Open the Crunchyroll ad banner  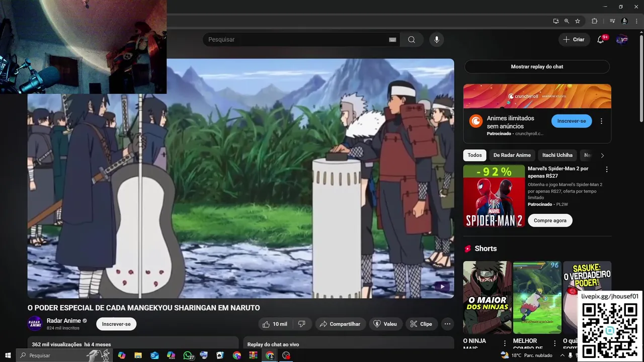coord(537,97)
